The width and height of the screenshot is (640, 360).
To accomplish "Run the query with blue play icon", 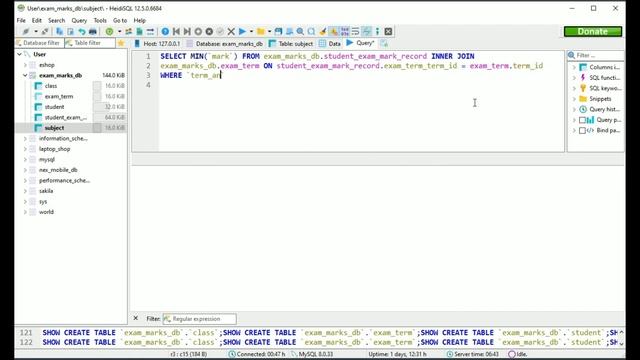I will coord(242,31).
